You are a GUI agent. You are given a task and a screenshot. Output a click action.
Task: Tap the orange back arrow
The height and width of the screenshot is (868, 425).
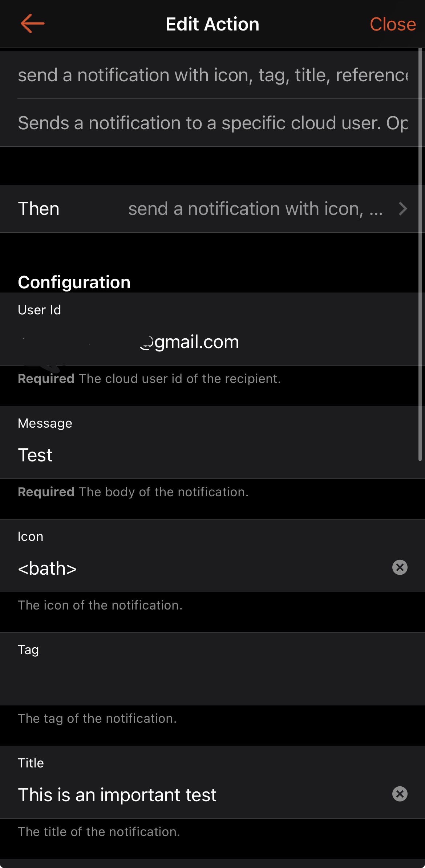tap(33, 24)
